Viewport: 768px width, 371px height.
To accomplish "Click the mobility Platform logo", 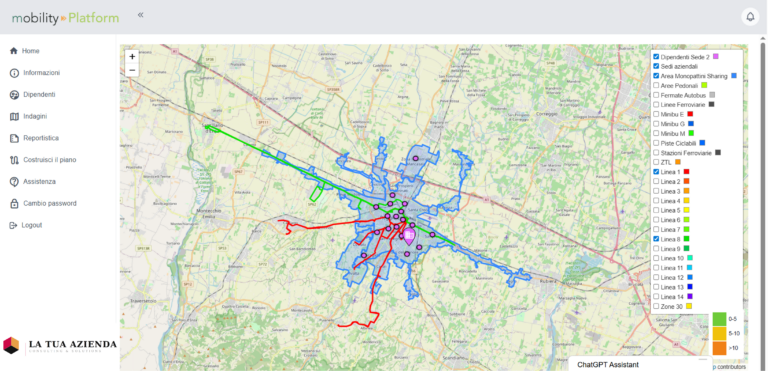I will click(x=65, y=18).
